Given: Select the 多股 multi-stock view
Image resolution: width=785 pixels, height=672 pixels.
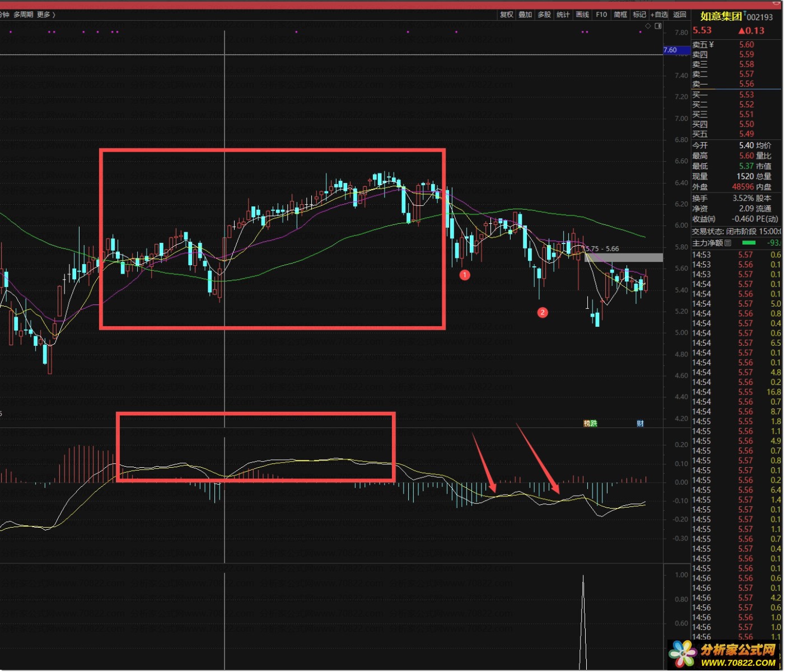Looking at the screenshot, I should pyautogui.click(x=544, y=15).
